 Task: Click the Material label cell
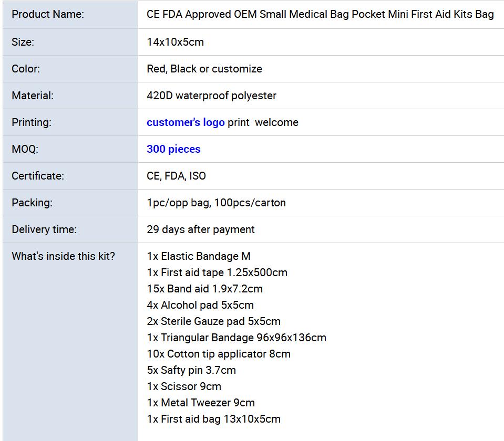coord(33,96)
